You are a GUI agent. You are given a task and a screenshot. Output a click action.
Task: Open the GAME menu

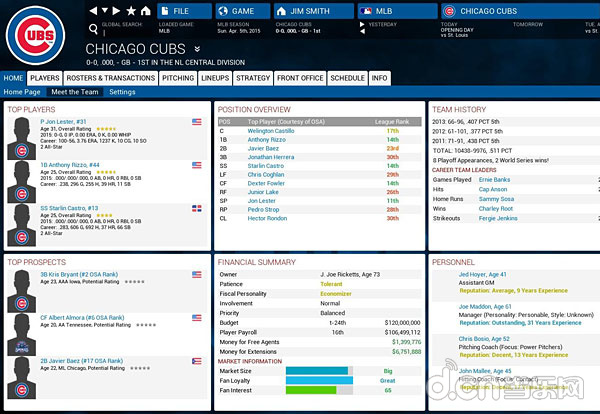coord(243,11)
